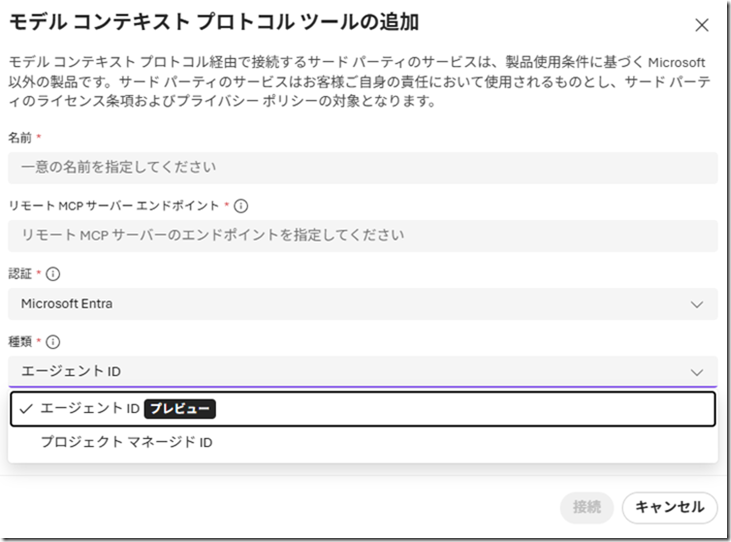Click the プレビュー badge in the list
Viewport: 731px width, 542px height.
[180, 409]
